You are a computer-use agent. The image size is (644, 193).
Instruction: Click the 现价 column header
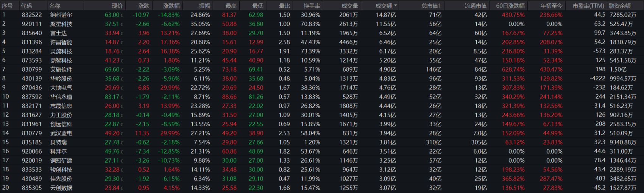tap(117, 6)
